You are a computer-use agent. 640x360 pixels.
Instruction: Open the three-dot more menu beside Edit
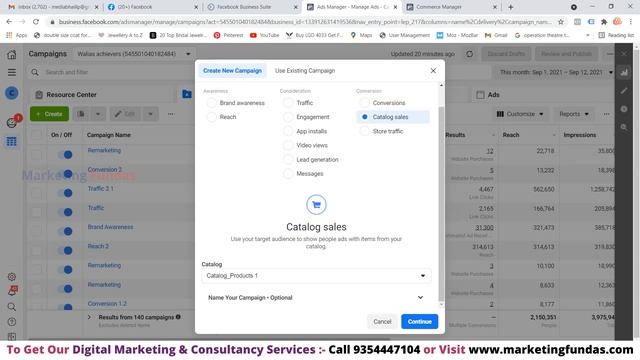171,114
